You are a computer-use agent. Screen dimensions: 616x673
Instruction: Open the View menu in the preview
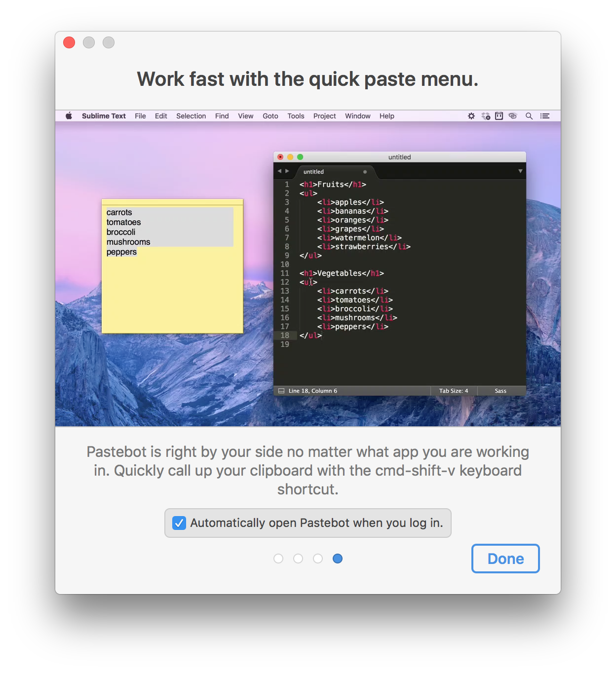click(x=245, y=116)
